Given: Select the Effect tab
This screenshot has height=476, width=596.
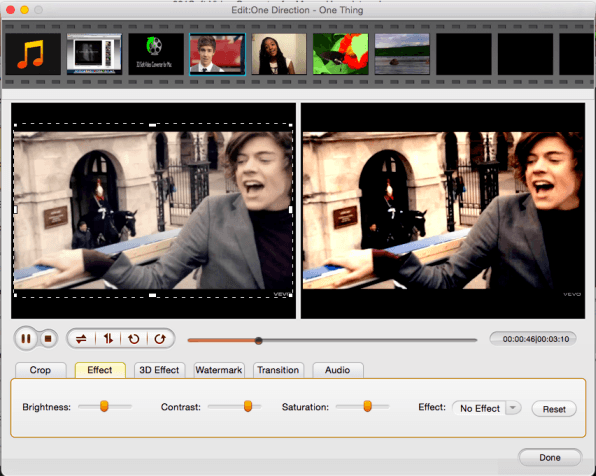Looking at the screenshot, I should click(x=100, y=370).
